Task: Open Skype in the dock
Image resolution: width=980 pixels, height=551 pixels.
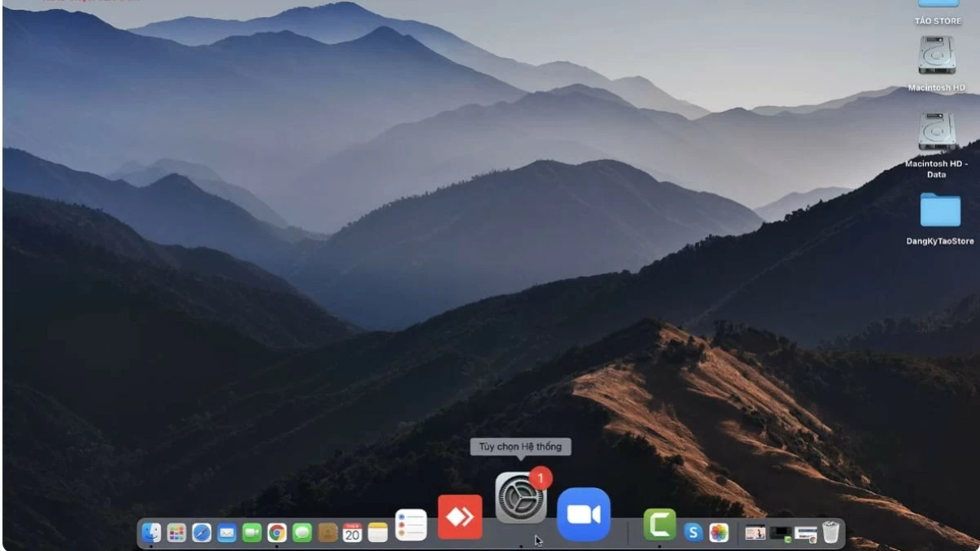Action: tap(693, 533)
